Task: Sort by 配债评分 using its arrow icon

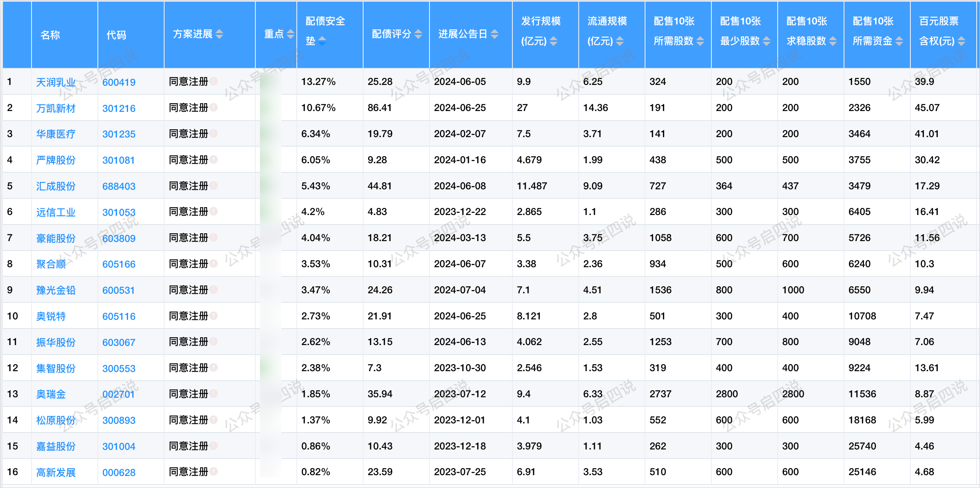Action: click(418, 34)
